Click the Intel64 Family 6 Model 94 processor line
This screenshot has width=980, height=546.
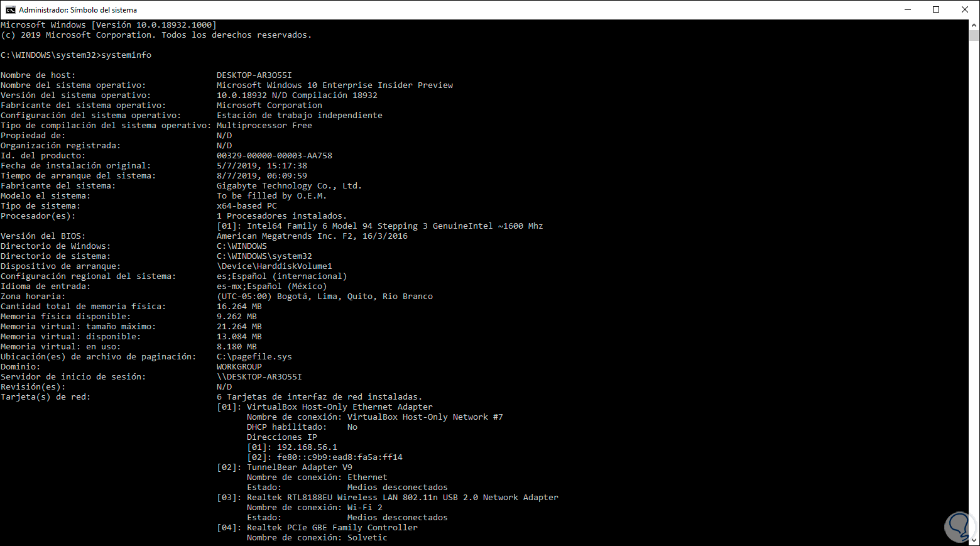pos(380,226)
